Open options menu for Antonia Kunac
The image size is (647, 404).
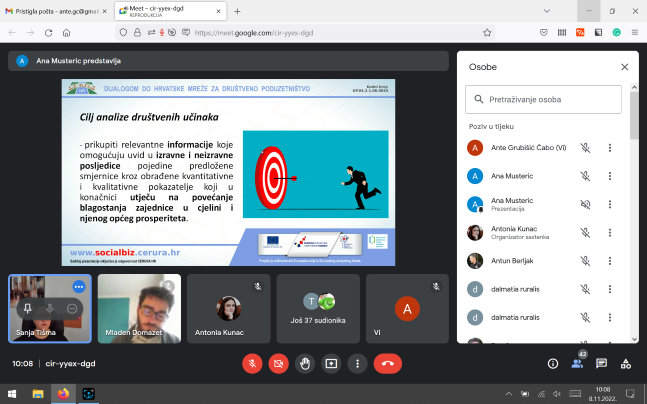(611, 232)
